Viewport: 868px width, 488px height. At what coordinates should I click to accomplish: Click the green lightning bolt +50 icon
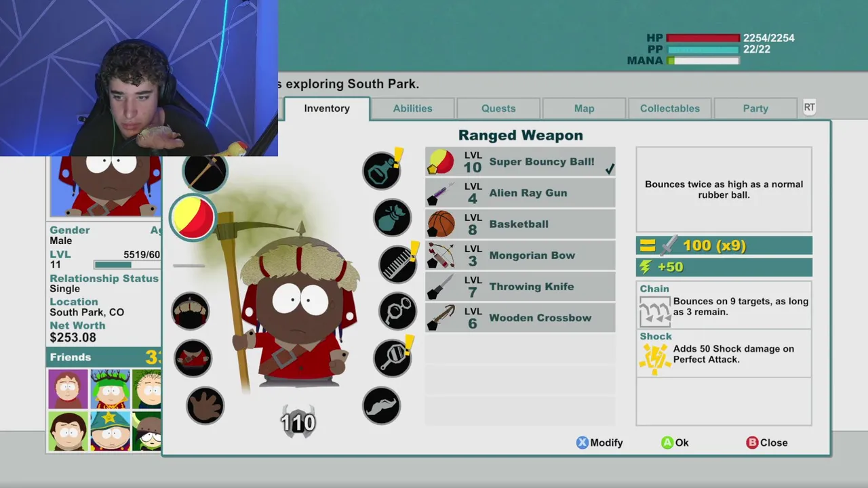click(646, 267)
